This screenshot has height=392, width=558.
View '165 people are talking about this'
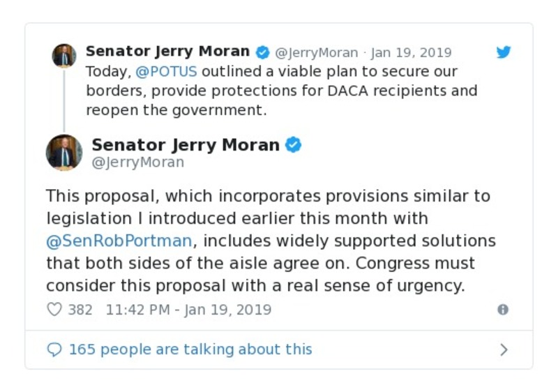[190, 349]
